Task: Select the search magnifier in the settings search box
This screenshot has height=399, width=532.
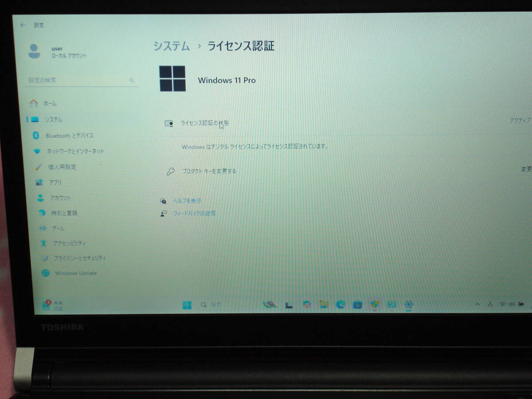Action: pos(132,81)
